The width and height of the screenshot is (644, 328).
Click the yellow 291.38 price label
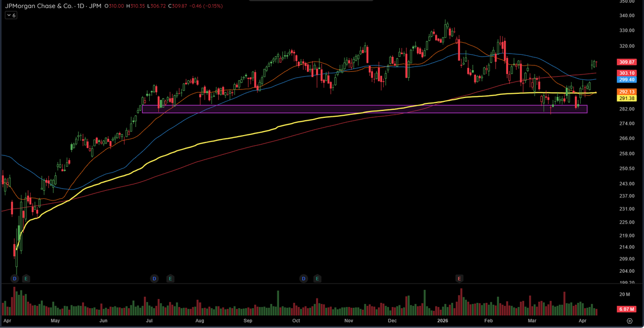click(x=626, y=98)
